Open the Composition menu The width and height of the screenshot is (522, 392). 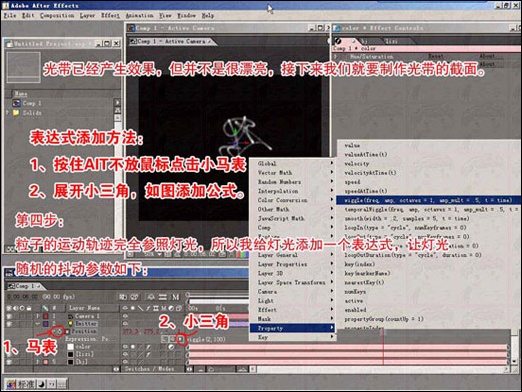coord(57,16)
